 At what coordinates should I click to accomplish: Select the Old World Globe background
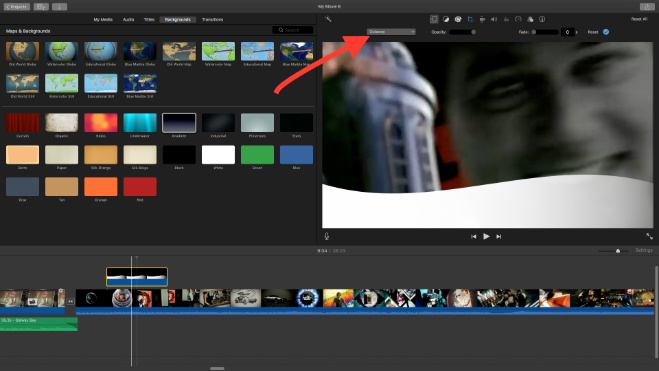22,52
